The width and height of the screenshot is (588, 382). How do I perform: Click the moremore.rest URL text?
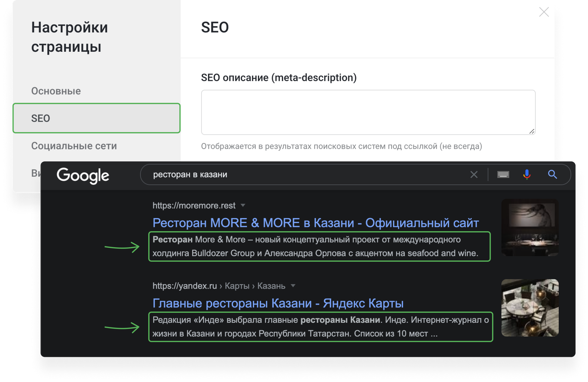(194, 206)
